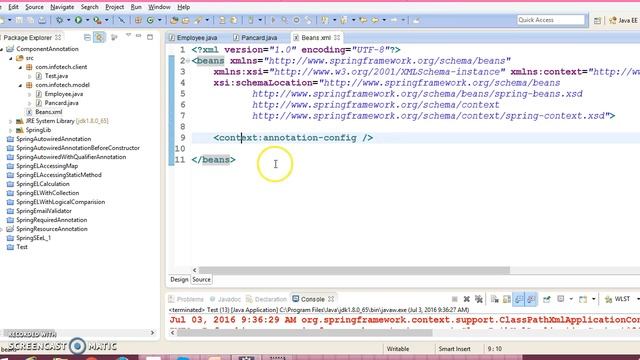Screen dimensions: 640x360
Task: Select the Java EE perspective button
Action: click(x=623, y=20)
